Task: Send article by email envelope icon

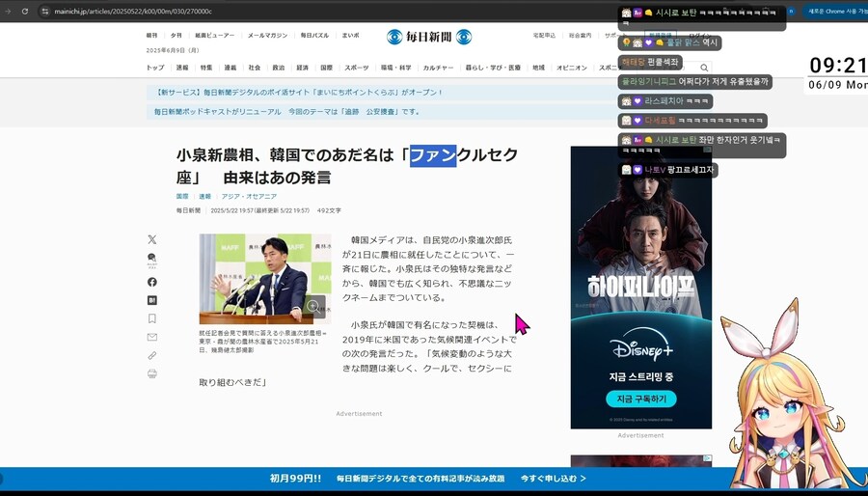Action: coord(152,337)
